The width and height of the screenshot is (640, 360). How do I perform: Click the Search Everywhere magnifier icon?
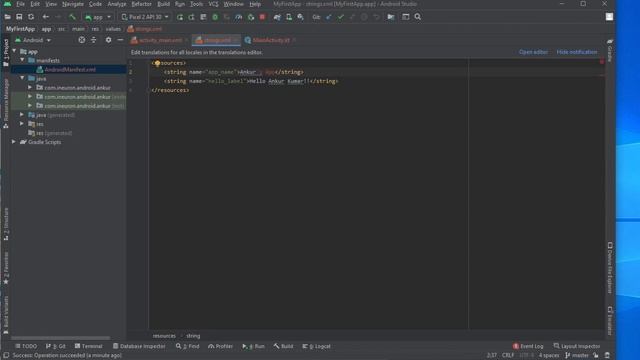pyautogui.click(x=418, y=17)
